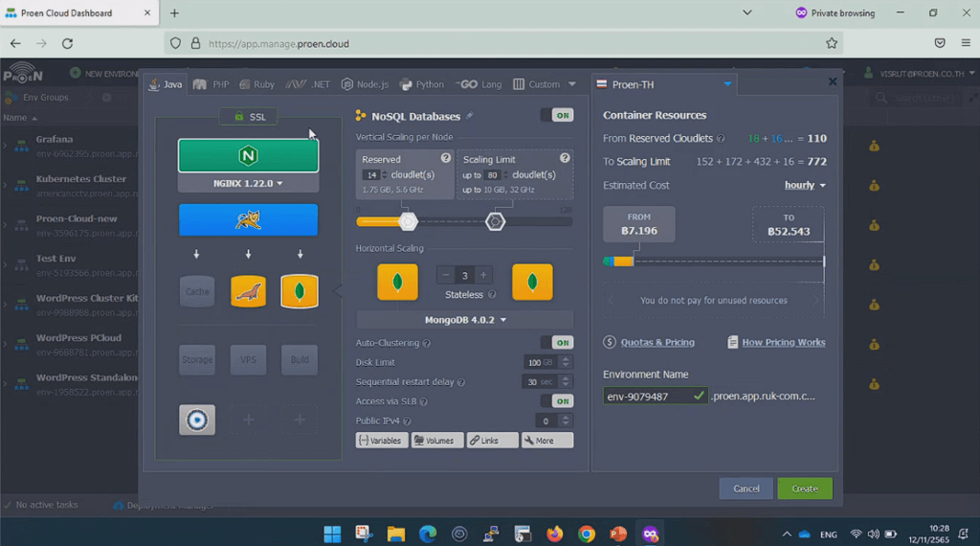Open Reserved cloudlets help tooltip
The height and width of the screenshot is (546, 980).
(x=446, y=158)
